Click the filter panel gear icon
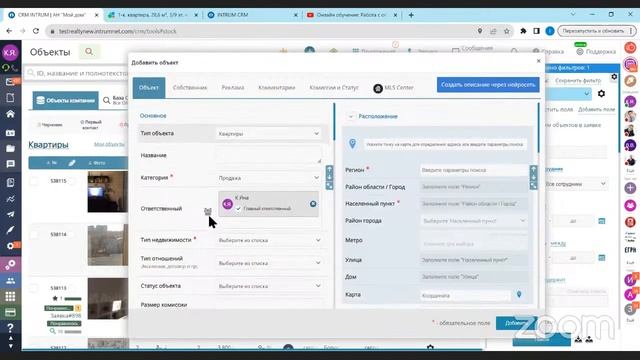 (601, 94)
